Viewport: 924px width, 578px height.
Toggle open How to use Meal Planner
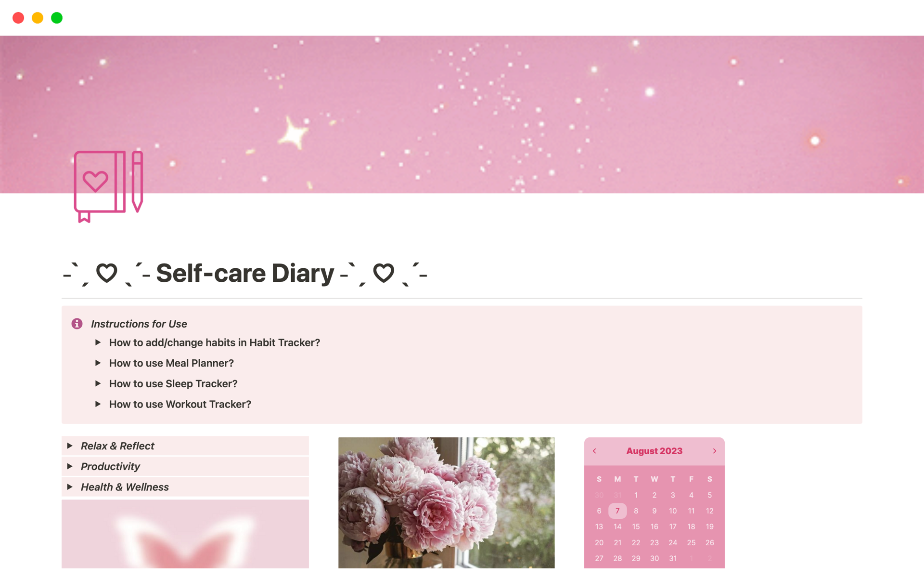(99, 363)
